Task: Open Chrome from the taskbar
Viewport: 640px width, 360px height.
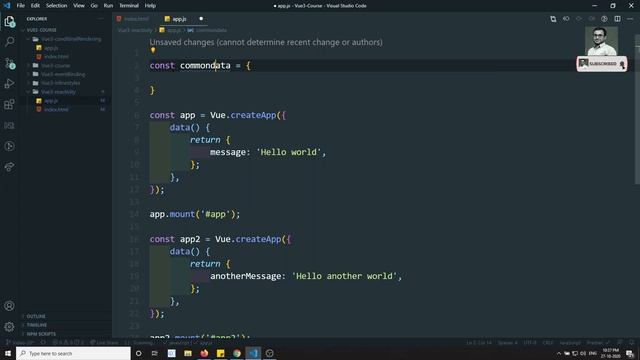Action: [237, 353]
